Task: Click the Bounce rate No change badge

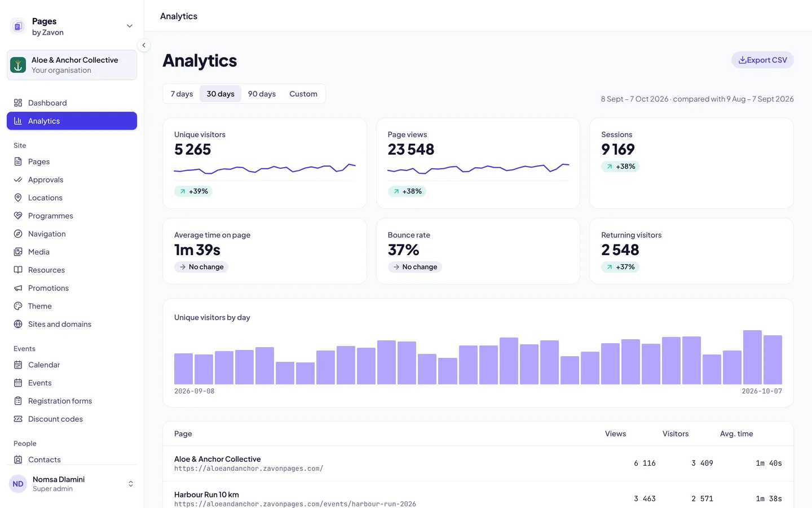Action: pyautogui.click(x=414, y=267)
